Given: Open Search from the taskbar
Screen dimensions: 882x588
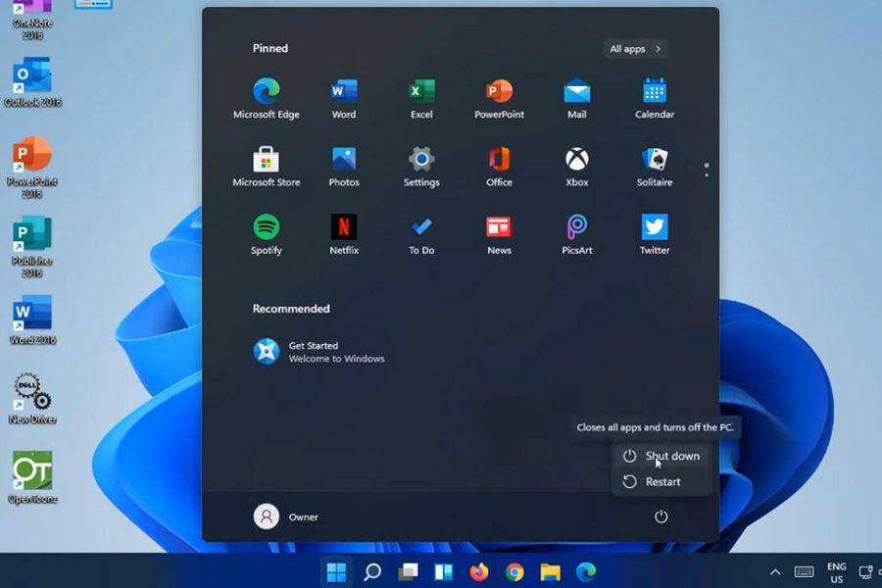Looking at the screenshot, I should click(372, 572).
